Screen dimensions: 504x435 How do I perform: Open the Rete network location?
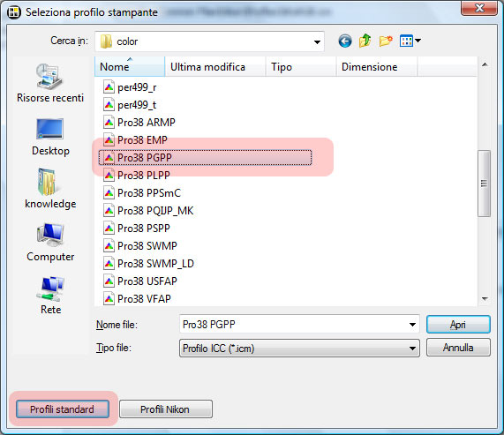tap(50, 295)
